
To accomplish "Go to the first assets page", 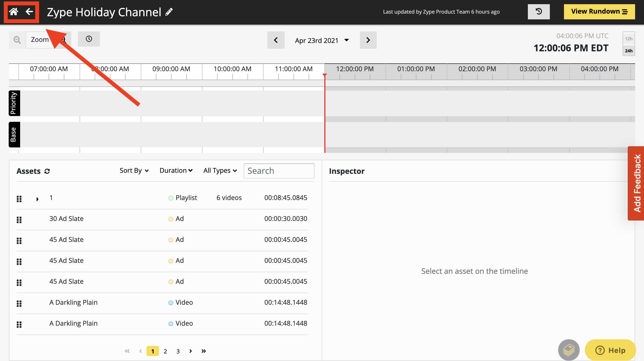I will click(127, 351).
